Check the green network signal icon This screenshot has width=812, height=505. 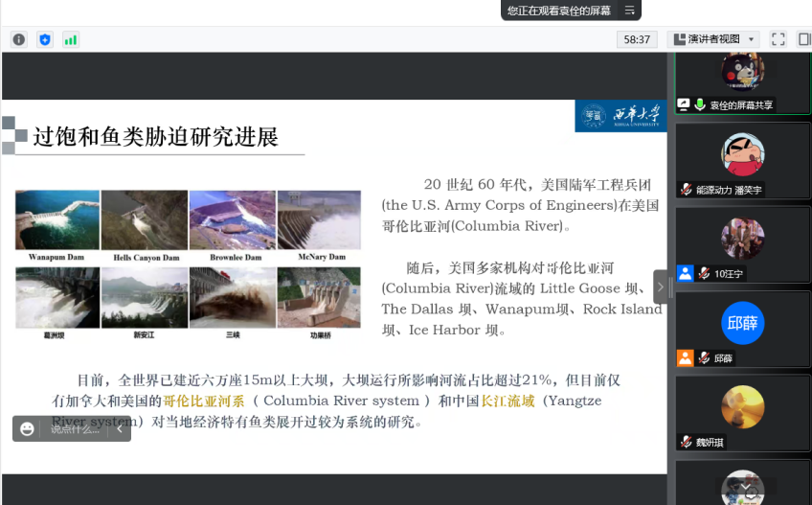[x=70, y=39]
